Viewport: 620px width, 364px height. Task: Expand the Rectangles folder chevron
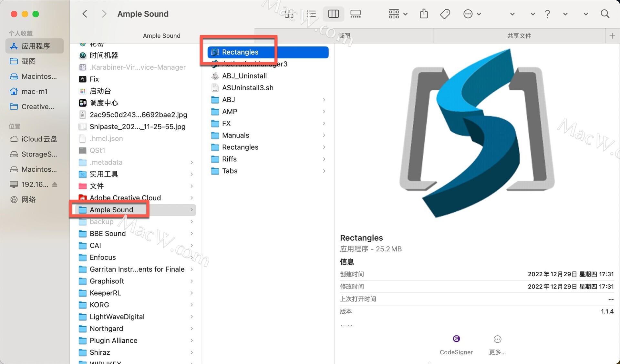[324, 147]
